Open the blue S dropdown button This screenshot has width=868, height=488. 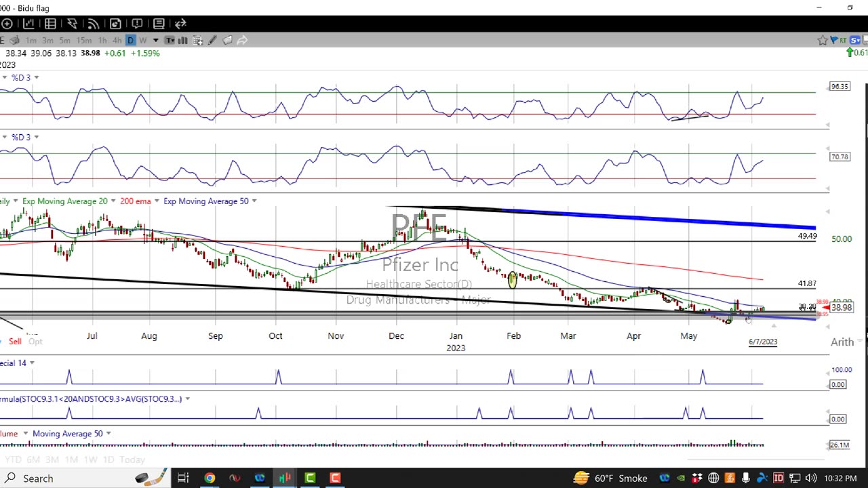click(856, 41)
